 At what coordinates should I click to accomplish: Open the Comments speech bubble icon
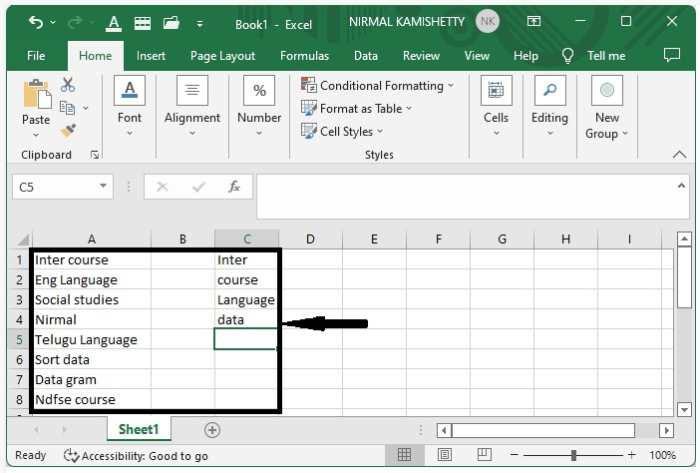point(672,56)
